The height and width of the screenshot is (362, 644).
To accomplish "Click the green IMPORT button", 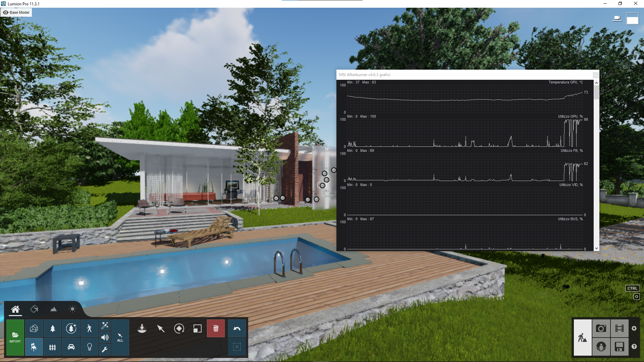I will click(x=15, y=337).
